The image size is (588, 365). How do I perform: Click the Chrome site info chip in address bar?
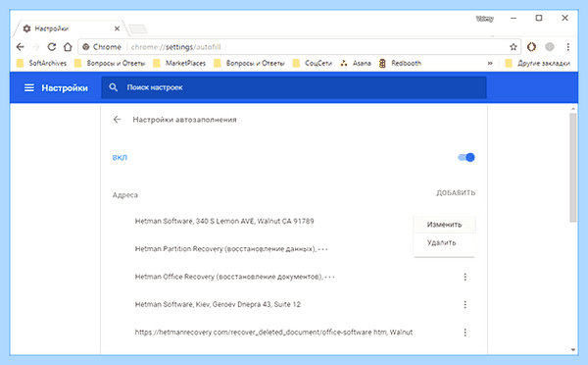pos(102,47)
